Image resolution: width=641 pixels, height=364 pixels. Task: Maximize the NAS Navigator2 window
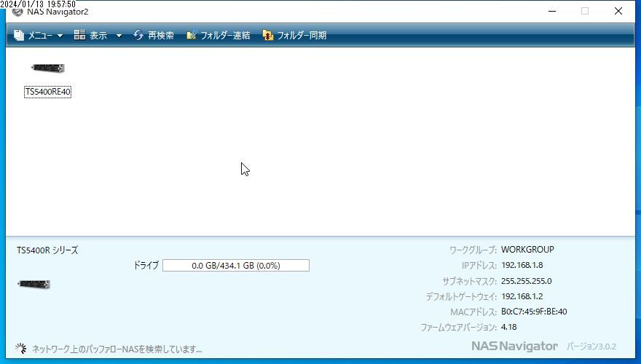click(585, 12)
